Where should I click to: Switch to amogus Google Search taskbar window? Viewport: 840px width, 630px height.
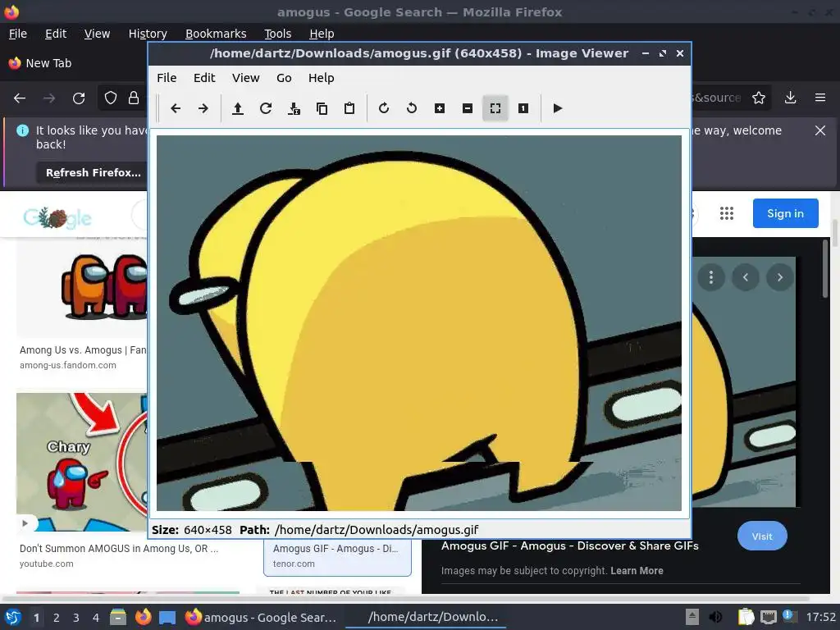click(x=261, y=617)
